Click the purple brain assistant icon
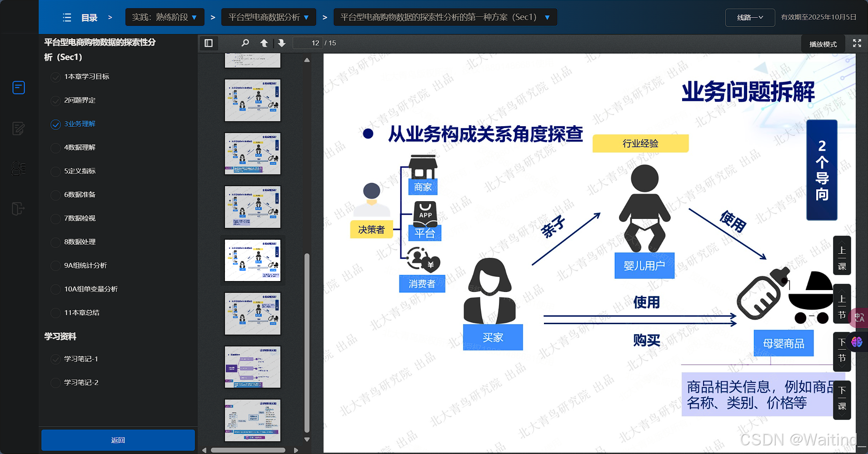This screenshot has height=454, width=868. click(858, 341)
